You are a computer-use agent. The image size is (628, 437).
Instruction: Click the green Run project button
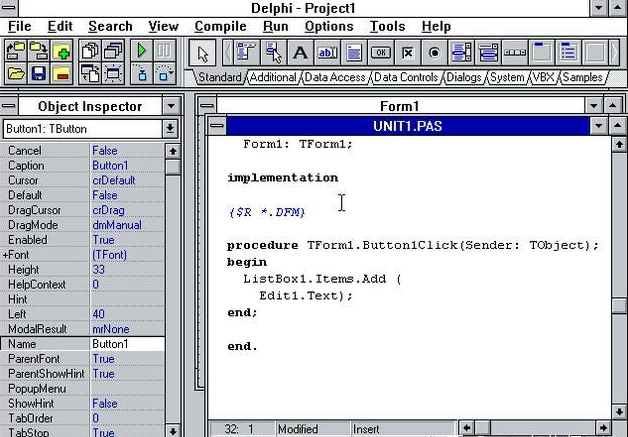[x=141, y=51]
